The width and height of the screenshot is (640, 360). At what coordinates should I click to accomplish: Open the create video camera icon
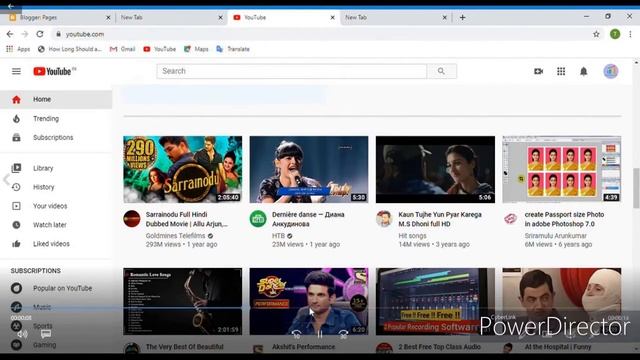pyautogui.click(x=538, y=71)
